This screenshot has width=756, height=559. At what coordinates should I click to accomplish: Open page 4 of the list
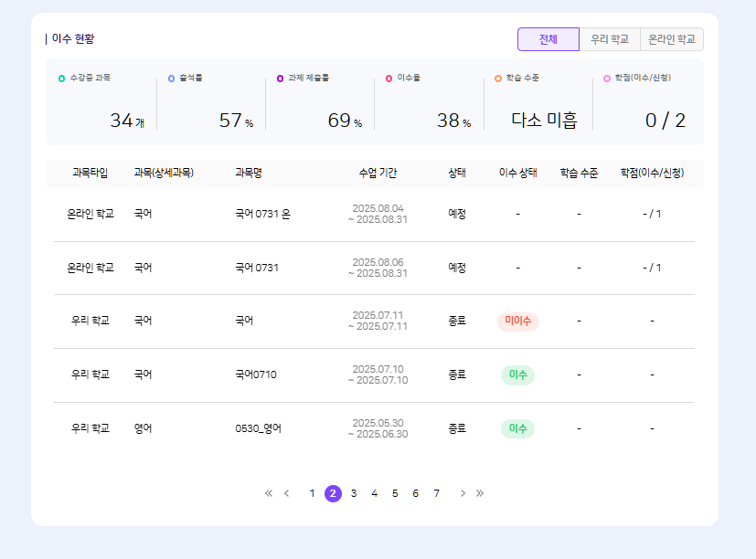[x=374, y=493]
